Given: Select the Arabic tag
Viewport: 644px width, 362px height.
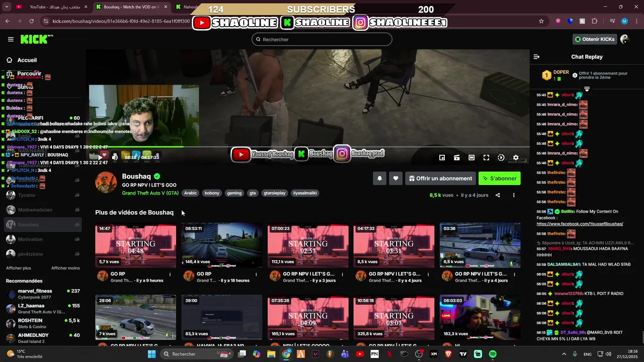Looking at the screenshot, I should [191, 193].
